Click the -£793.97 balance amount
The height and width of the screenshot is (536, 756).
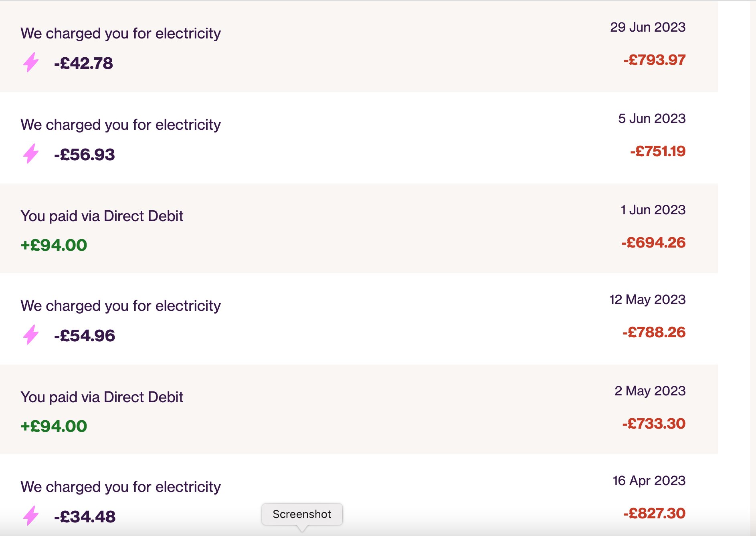[x=654, y=60]
